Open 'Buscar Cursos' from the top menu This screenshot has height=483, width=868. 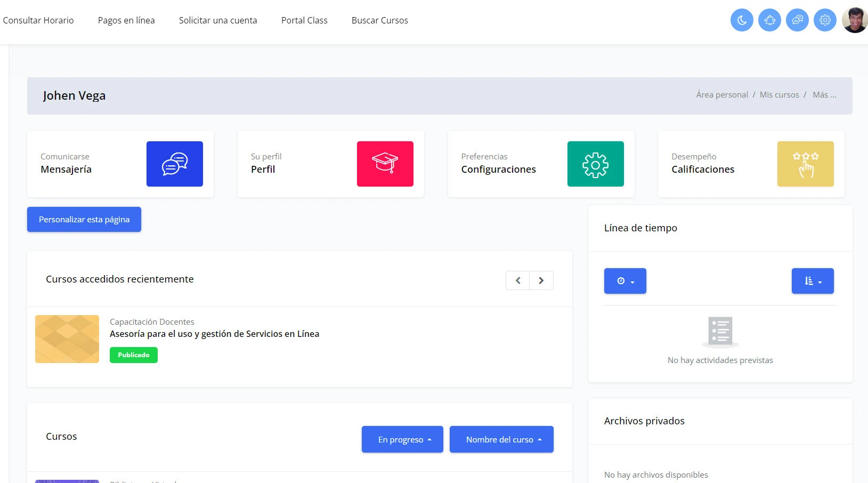coord(379,20)
